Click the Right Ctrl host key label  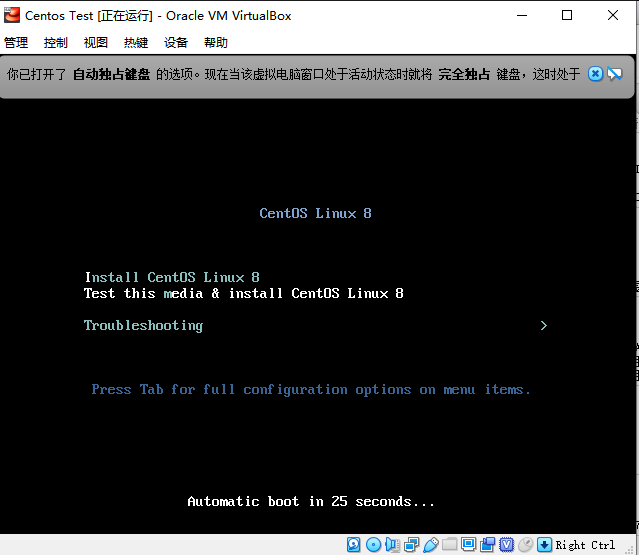585,545
